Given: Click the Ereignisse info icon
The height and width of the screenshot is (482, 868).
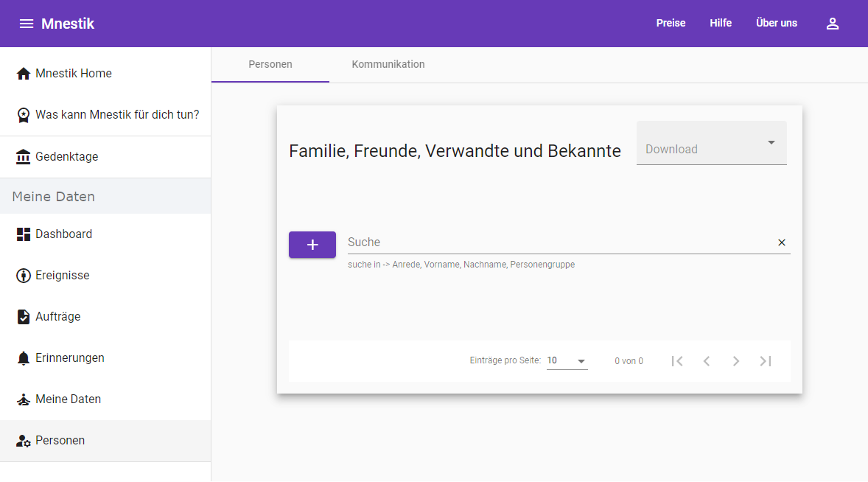Looking at the screenshot, I should point(23,276).
